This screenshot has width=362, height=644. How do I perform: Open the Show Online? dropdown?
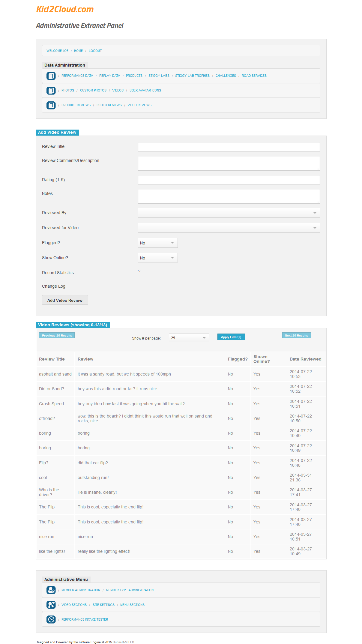click(x=157, y=258)
